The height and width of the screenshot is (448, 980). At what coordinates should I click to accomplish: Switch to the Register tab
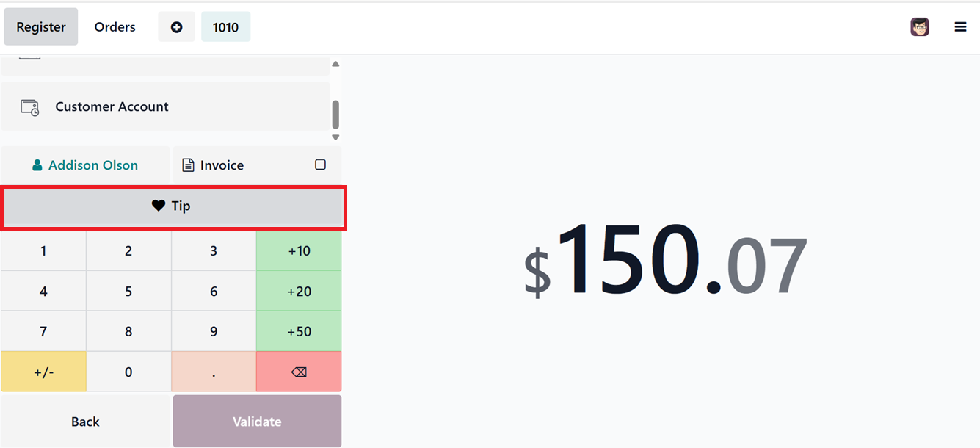coord(41,27)
